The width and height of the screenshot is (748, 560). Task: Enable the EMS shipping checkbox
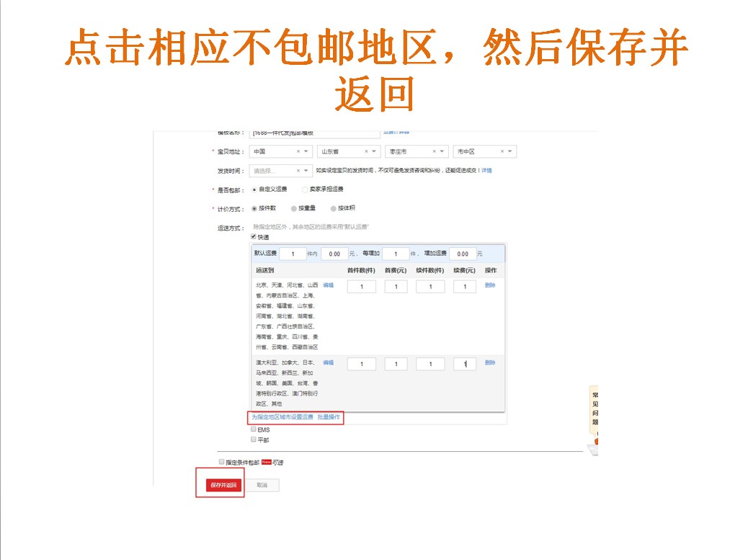(253, 430)
